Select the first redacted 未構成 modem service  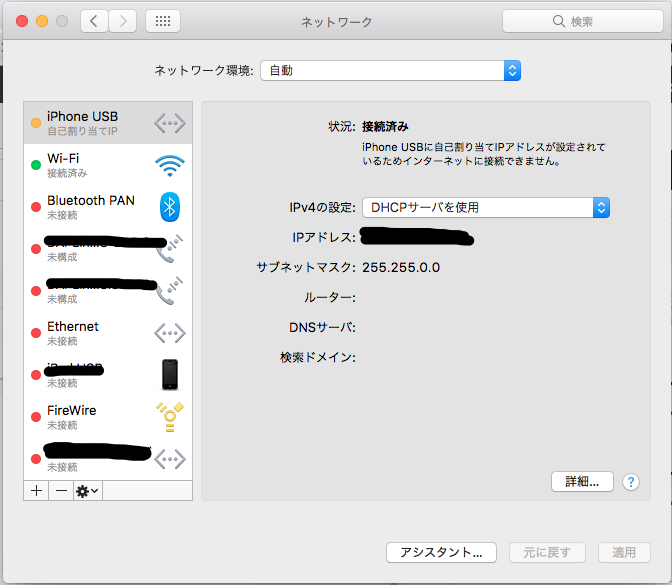point(108,249)
